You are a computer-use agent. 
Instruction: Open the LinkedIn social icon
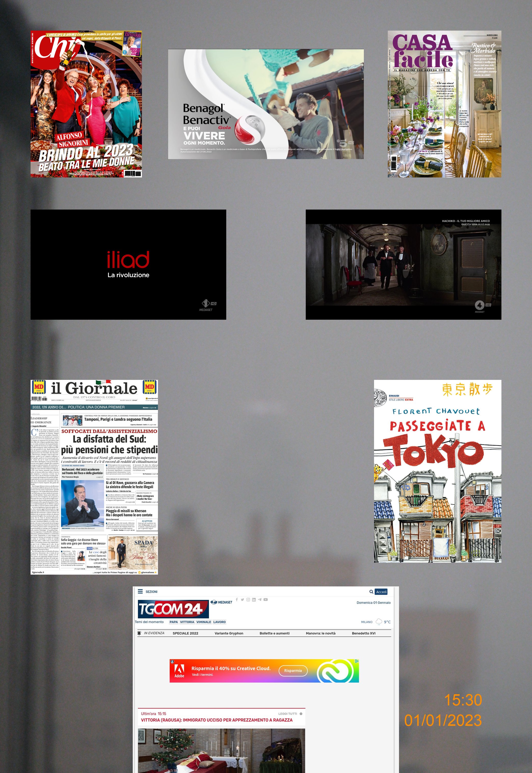(254, 600)
